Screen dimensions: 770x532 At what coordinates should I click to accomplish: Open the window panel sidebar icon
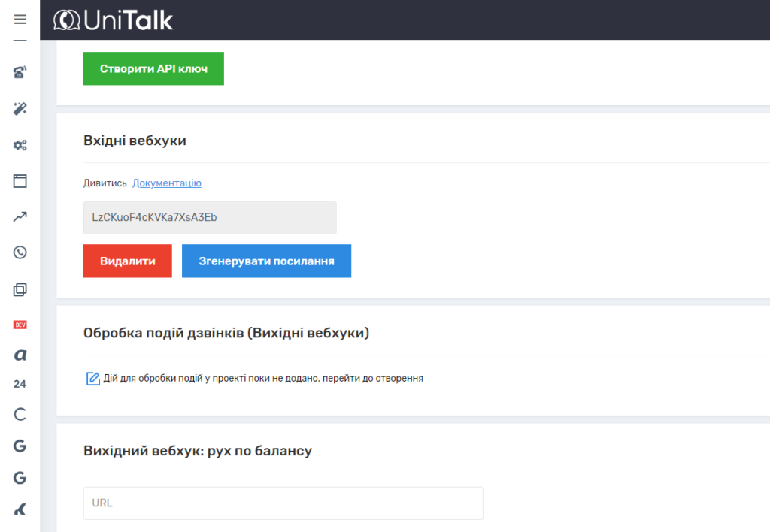(x=20, y=180)
